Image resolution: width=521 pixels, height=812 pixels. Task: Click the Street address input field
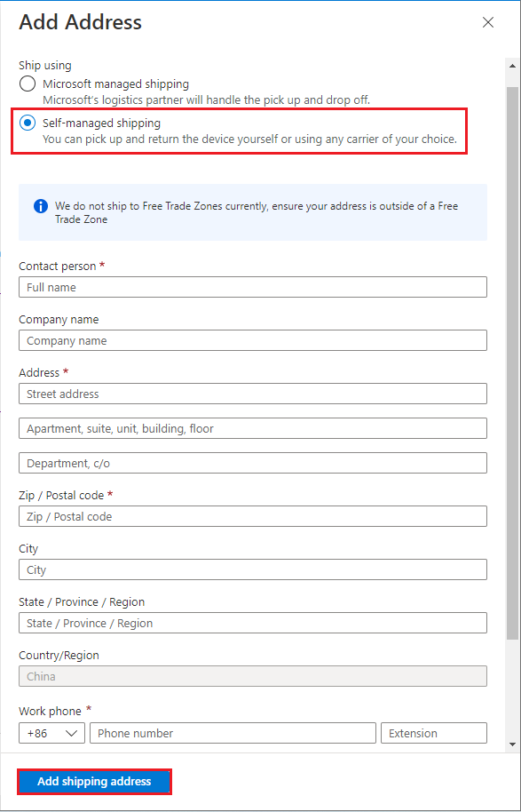252,394
